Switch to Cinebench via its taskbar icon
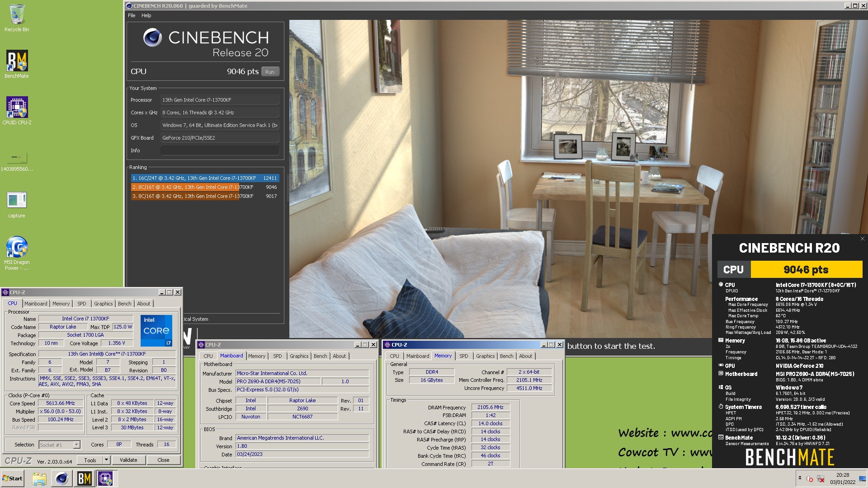868x488 pixels. [x=62, y=479]
